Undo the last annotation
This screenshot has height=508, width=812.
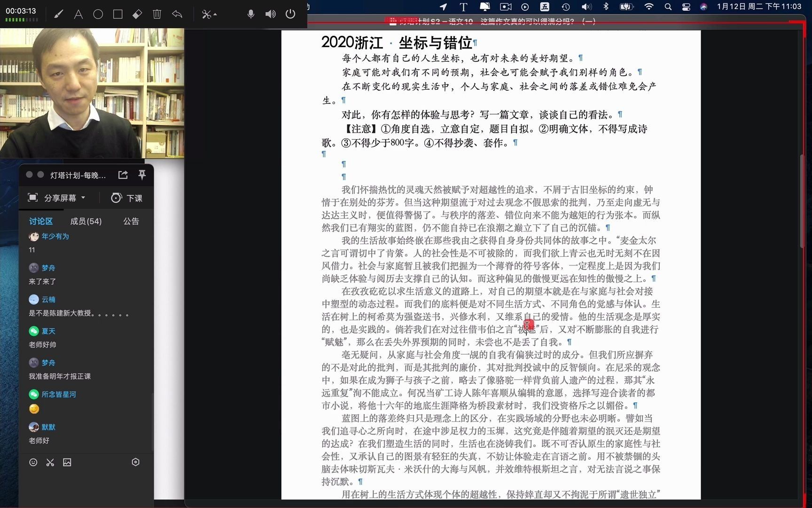pos(177,14)
